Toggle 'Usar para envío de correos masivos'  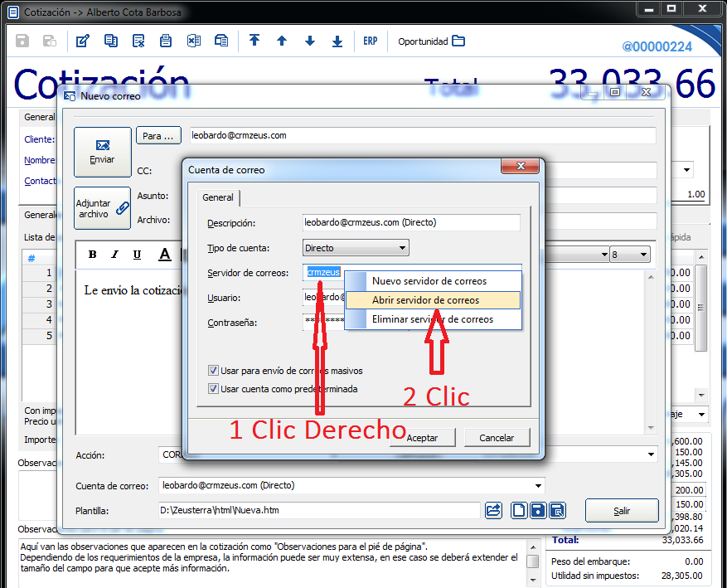pos(213,371)
